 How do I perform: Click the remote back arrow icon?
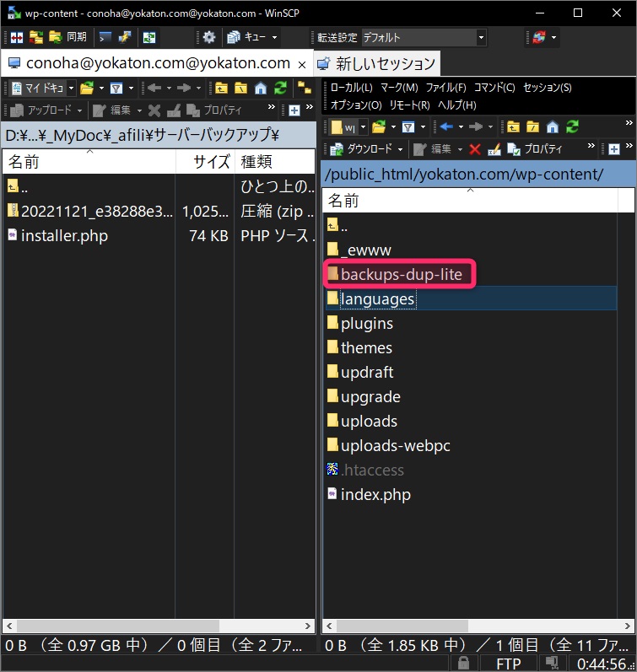(x=447, y=126)
